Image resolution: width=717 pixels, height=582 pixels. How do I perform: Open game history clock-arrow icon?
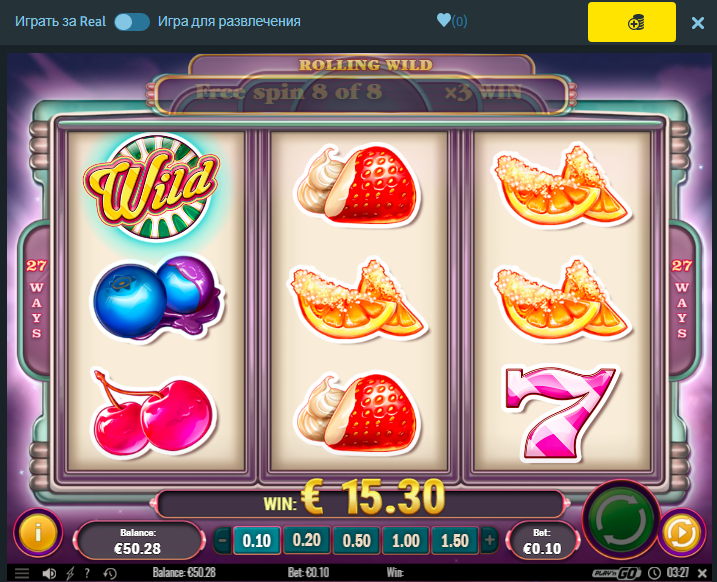click(x=110, y=573)
